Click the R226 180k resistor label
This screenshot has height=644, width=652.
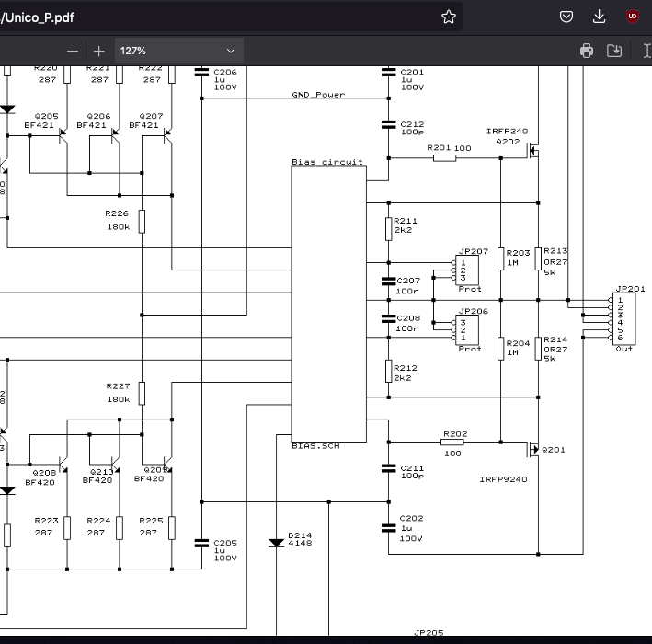[117, 220]
